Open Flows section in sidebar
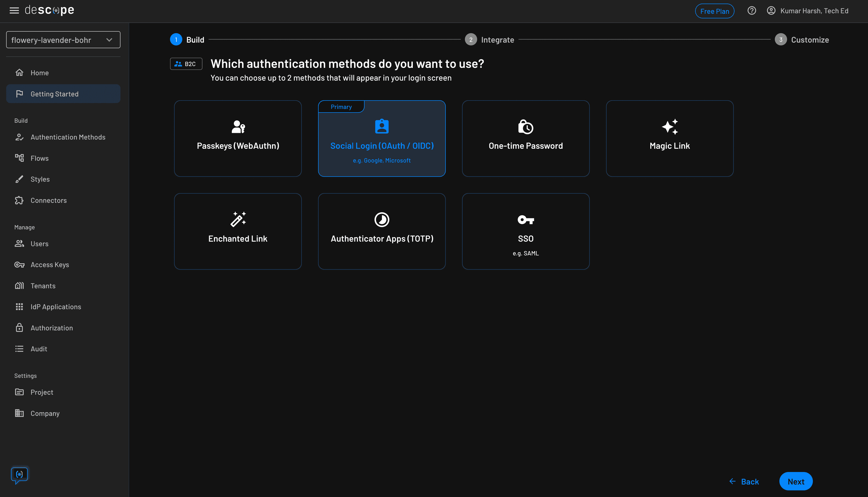 click(x=39, y=158)
